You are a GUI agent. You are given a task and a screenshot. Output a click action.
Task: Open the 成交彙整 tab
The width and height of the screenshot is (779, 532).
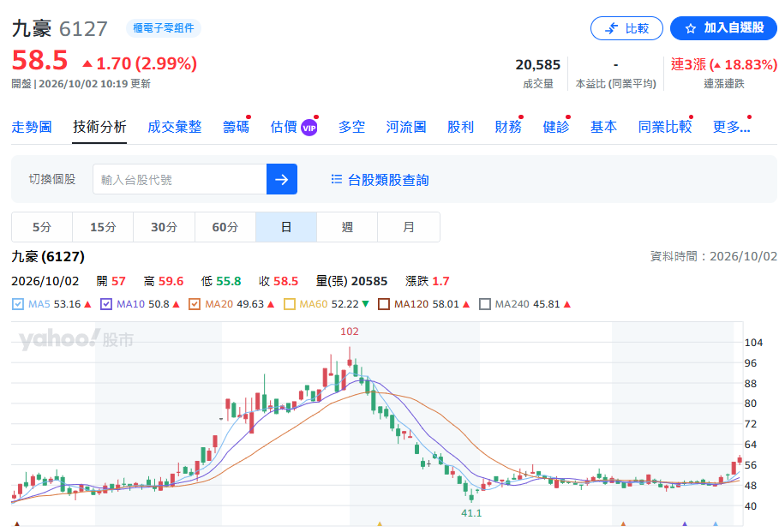(x=174, y=127)
